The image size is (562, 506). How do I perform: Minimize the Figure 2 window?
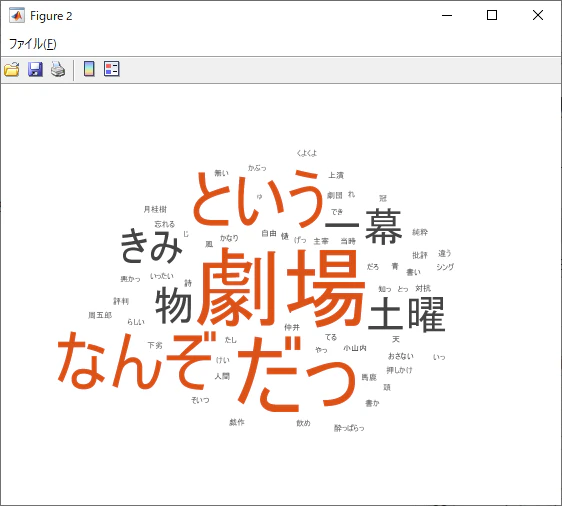(447, 15)
